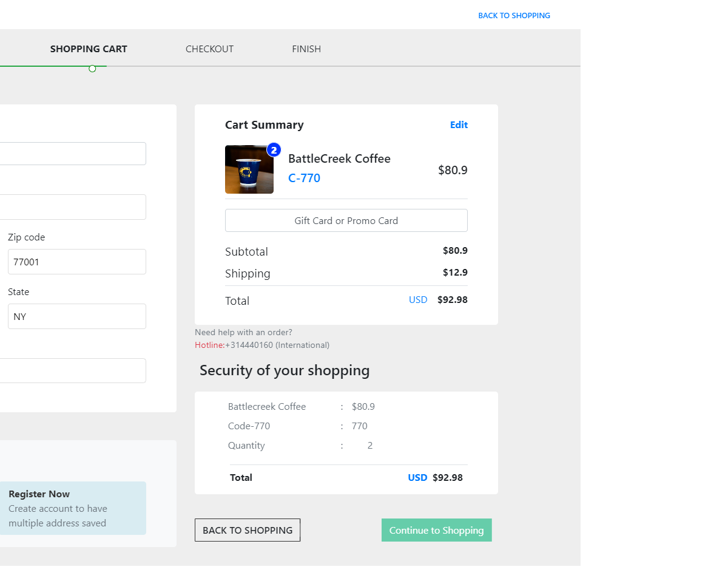Click Edit in the Cart Summary
The height and width of the screenshot is (578, 728).
[459, 125]
